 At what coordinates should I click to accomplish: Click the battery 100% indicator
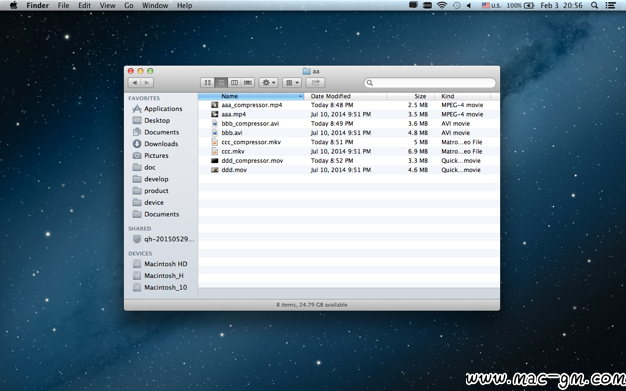point(520,5)
